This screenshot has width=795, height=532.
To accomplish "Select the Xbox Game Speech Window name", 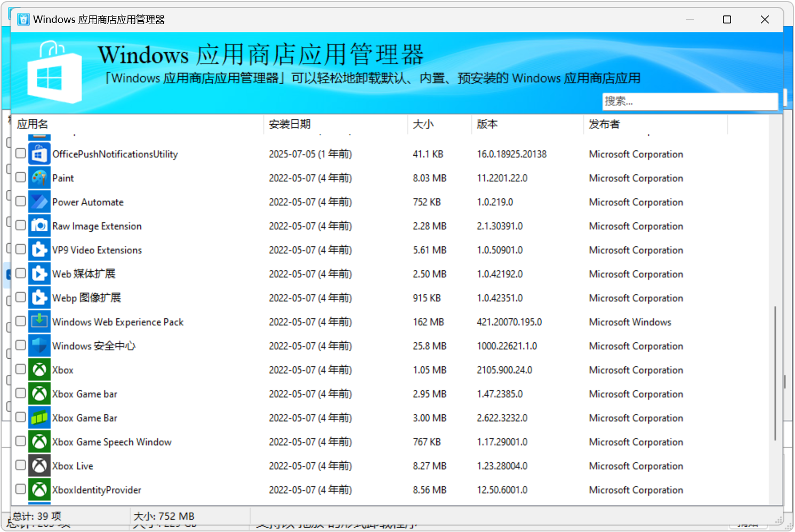I will click(112, 442).
